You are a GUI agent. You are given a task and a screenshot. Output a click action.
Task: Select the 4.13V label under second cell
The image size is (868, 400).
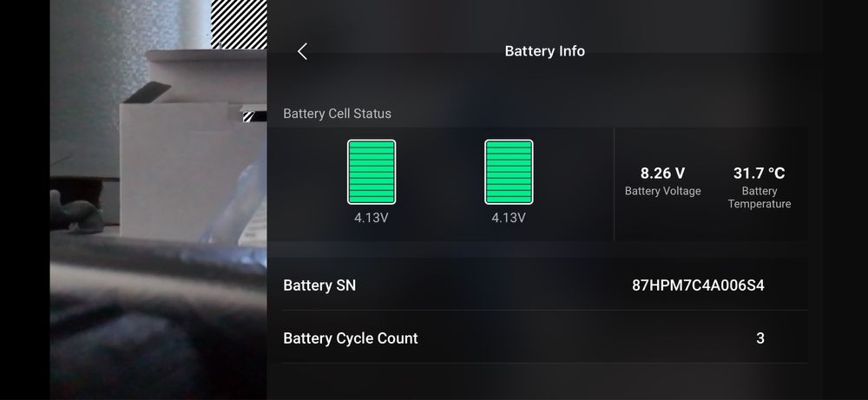point(509,218)
